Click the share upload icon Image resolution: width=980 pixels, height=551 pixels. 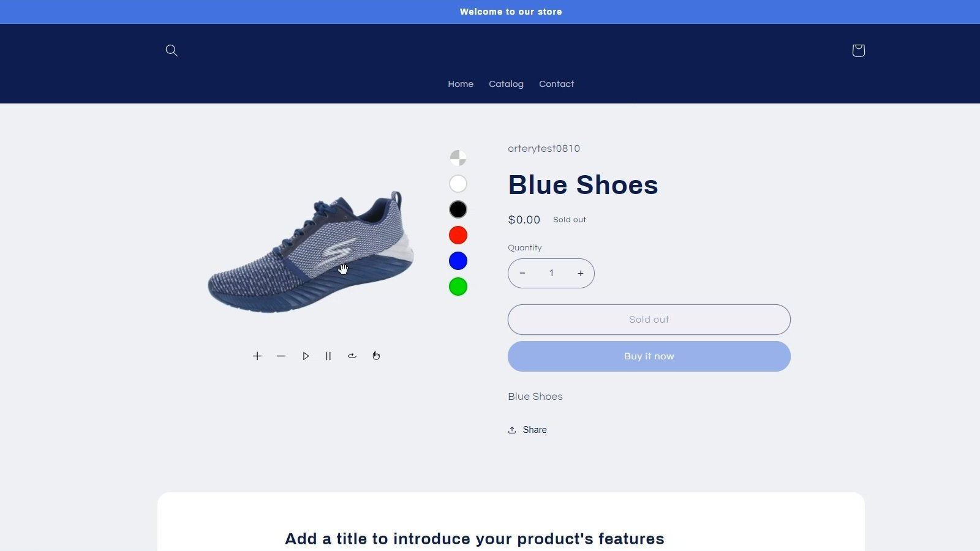click(x=512, y=430)
